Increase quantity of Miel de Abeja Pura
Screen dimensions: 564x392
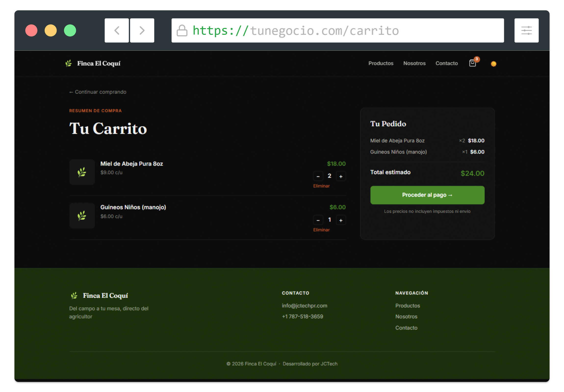pyautogui.click(x=341, y=176)
